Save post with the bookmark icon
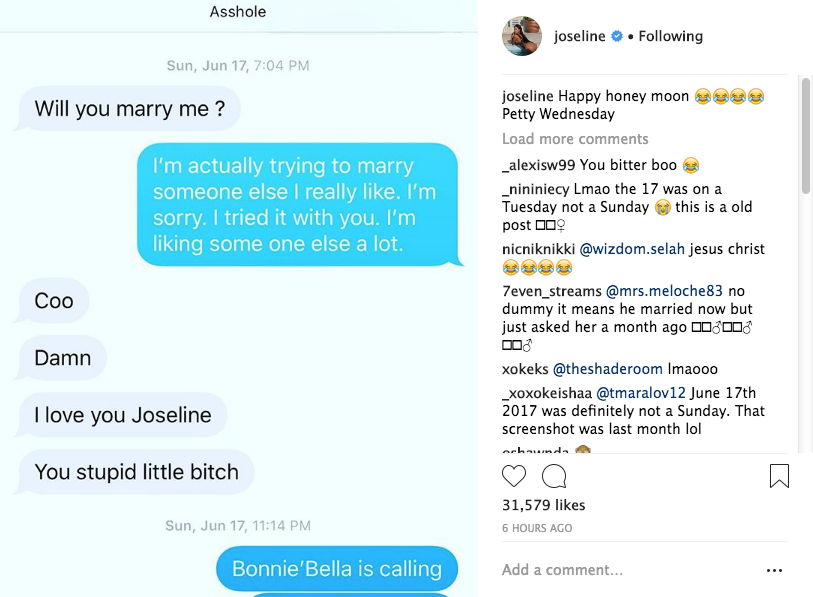This screenshot has height=597, width=813. point(779,476)
